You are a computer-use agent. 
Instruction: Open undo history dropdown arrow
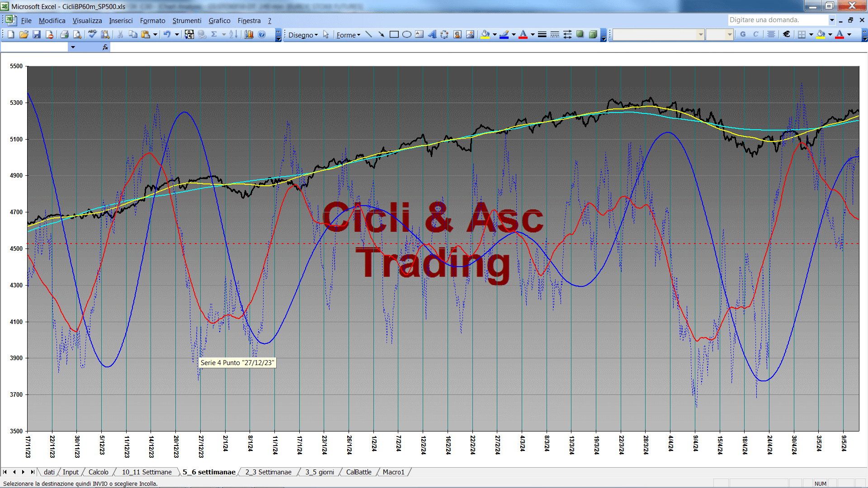click(177, 34)
